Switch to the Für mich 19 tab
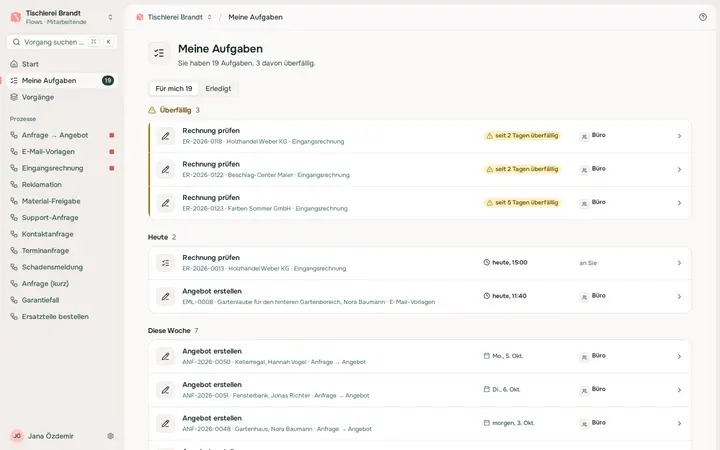 pos(174,89)
